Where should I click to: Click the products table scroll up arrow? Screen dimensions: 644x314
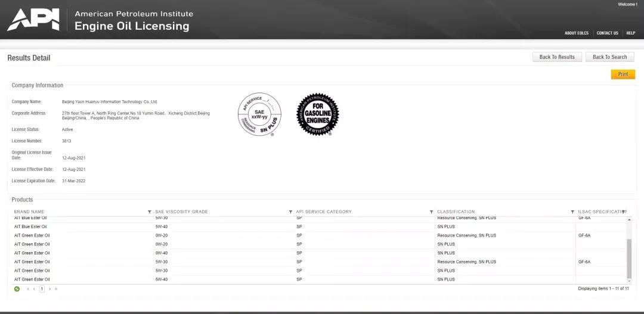629,220
